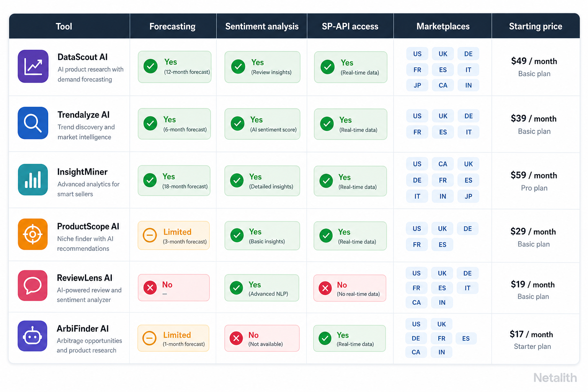Select the FR marketplace chip for Trendalyze AI
The image size is (588, 392).
(x=417, y=132)
